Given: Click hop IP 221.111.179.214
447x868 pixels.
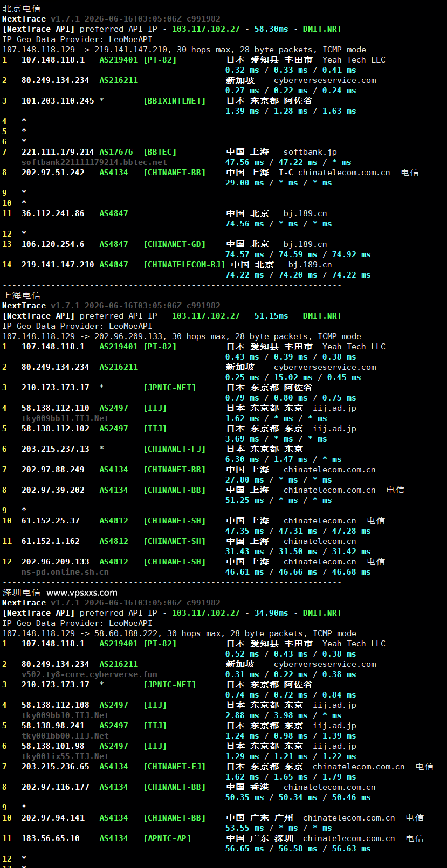Looking at the screenshot, I should (x=58, y=152).
